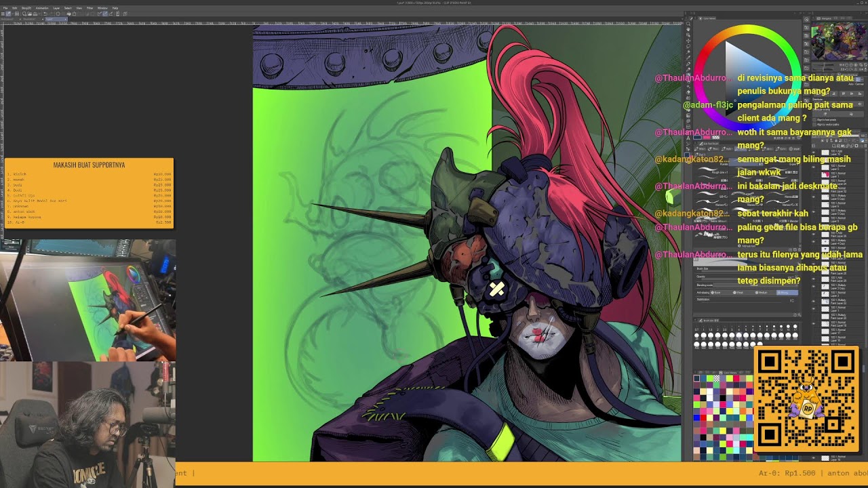Switch to the active canvas document tab
This screenshot has width=868, height=488.
click(x=56, y=19)
